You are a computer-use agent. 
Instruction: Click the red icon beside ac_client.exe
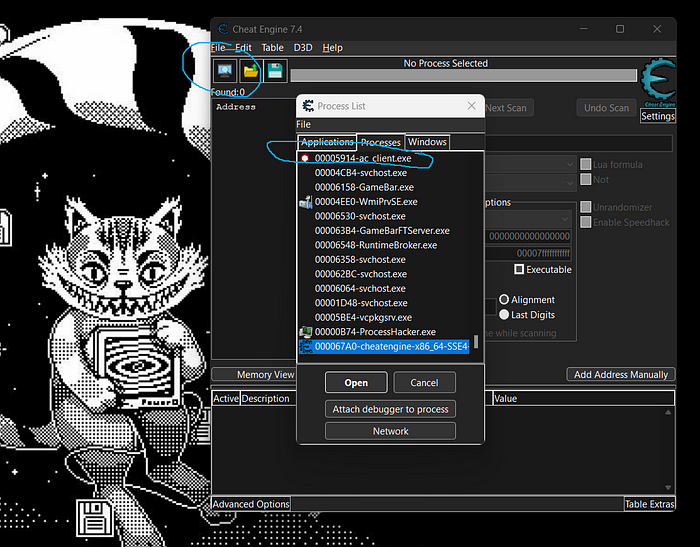point(305,158)
